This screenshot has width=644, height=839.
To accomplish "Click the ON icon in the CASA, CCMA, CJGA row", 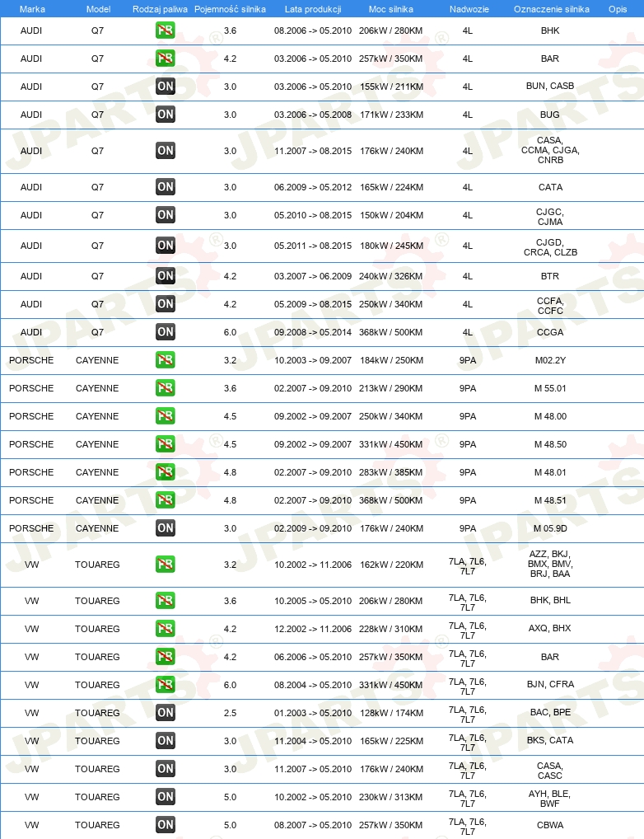I will click(x=166, y=150).
